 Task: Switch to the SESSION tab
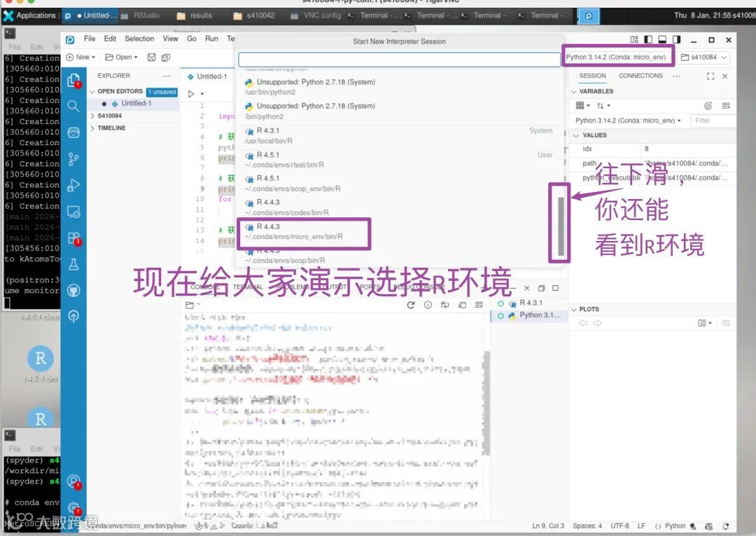[592, 76]
